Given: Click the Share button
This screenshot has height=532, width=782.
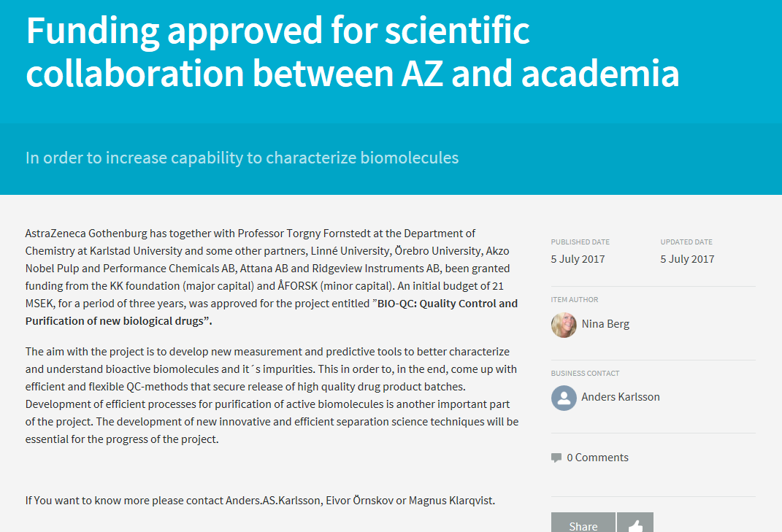Looking at the screenshot, I should (583, 523).
